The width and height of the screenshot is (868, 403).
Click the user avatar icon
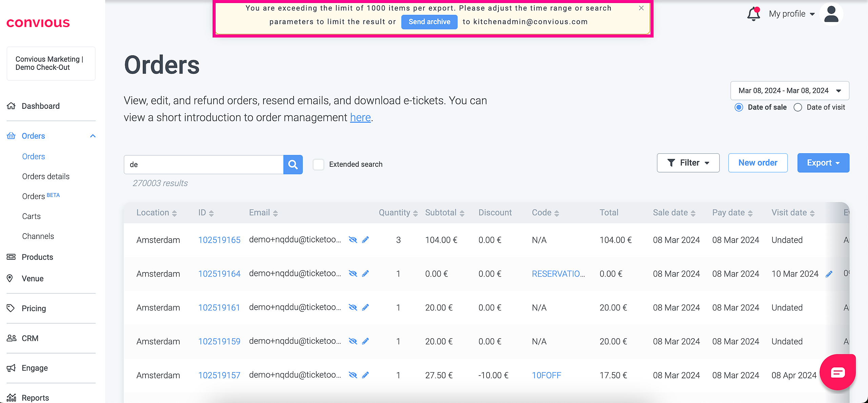coord(831,14)
